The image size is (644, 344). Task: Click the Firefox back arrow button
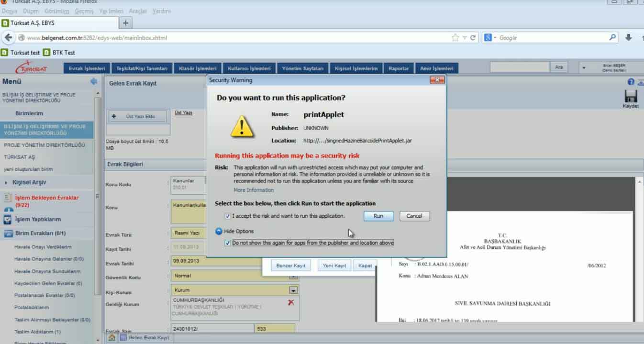pos(8,38)
